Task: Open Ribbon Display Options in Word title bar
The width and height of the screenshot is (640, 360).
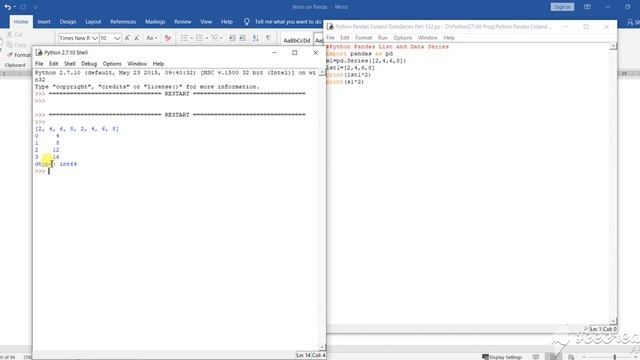Action: pyautogui.click(x=587, y=7)
